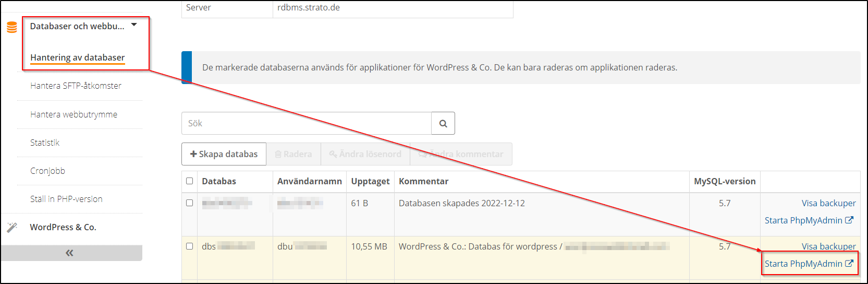Click the Skapa databas button

pyautogui.click(x=224, y=154)
